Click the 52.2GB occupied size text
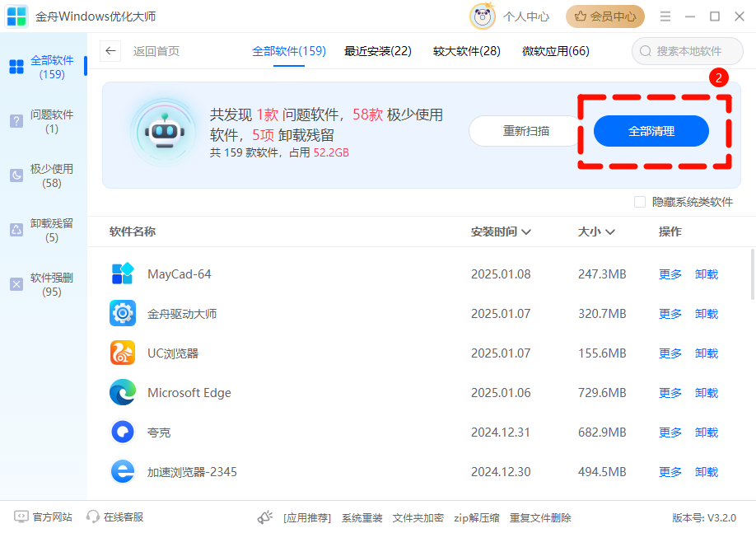756x533 pixels. [331, 152]
